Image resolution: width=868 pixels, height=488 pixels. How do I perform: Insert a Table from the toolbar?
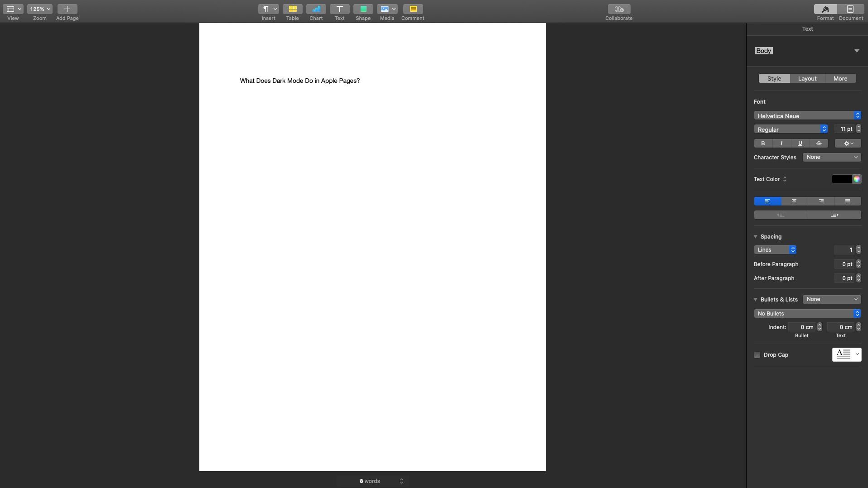click(x=293, y=9)
